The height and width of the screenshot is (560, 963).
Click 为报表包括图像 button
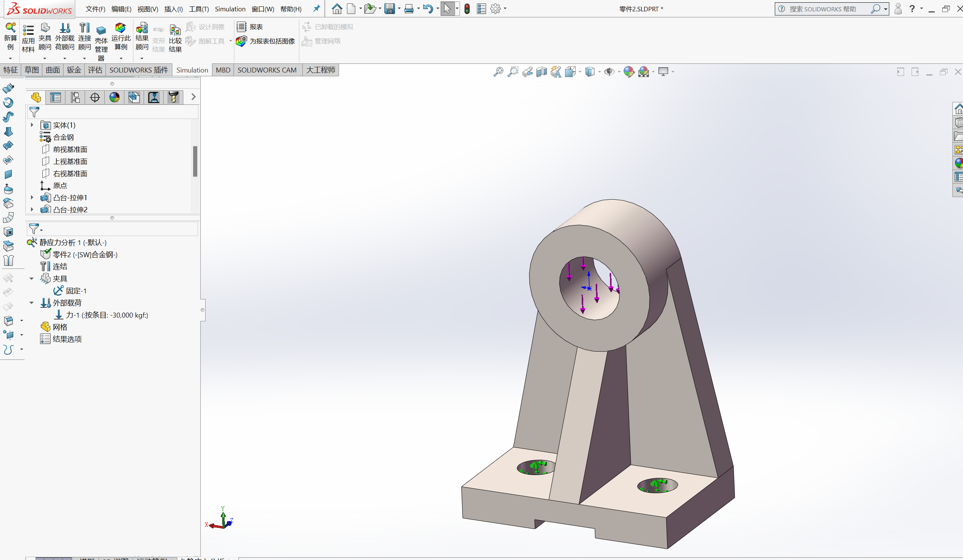[x=266, y=41]
